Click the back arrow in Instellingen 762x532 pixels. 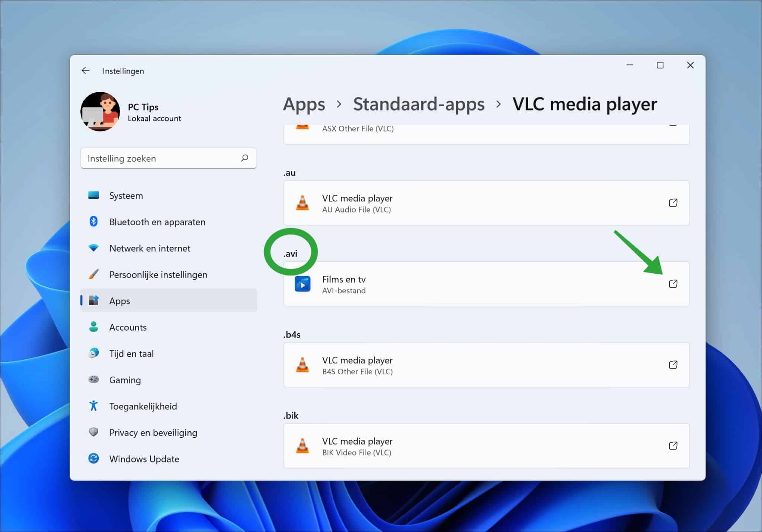coord(86,70)
